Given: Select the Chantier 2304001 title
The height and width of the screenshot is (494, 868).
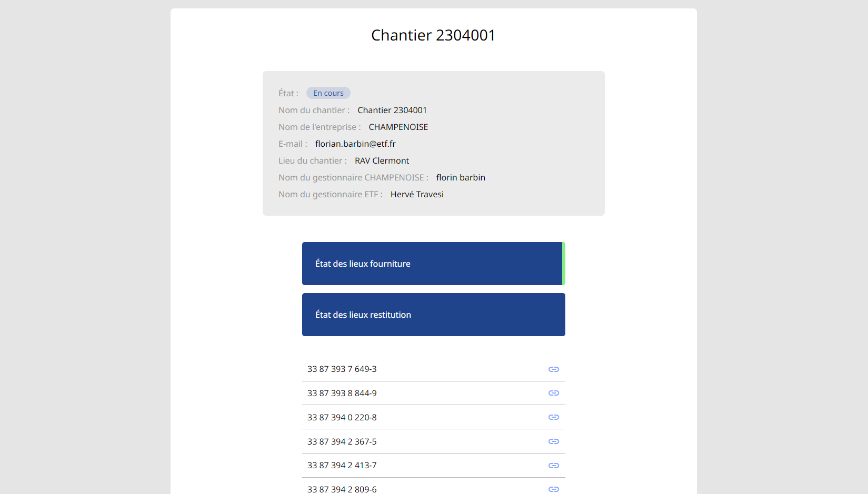Looking at the screenshot, I should click(433, 35).
